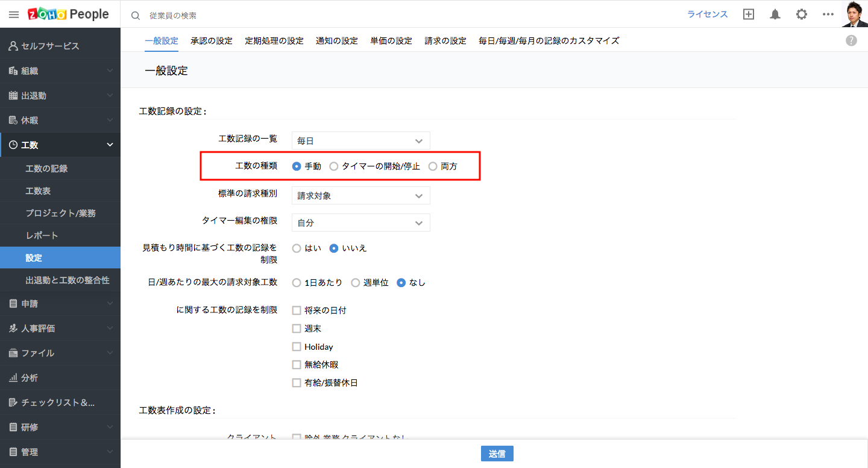The image size is (868, 468).
Task: Click the help question mark icon
Action: (851, 40)
